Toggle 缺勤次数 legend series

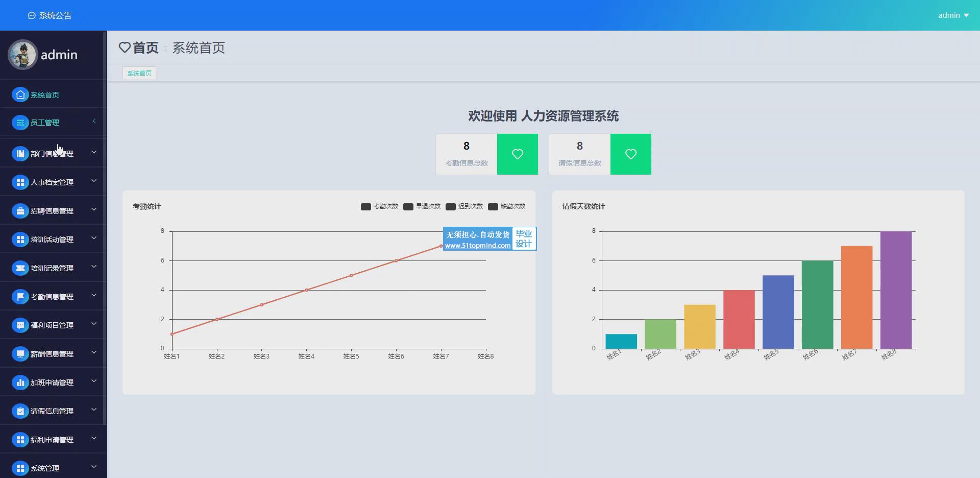pos(506,206)
